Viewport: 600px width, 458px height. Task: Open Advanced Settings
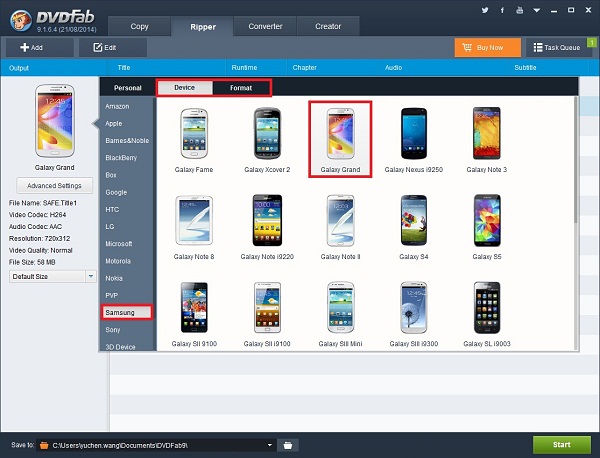click(54, 186)
